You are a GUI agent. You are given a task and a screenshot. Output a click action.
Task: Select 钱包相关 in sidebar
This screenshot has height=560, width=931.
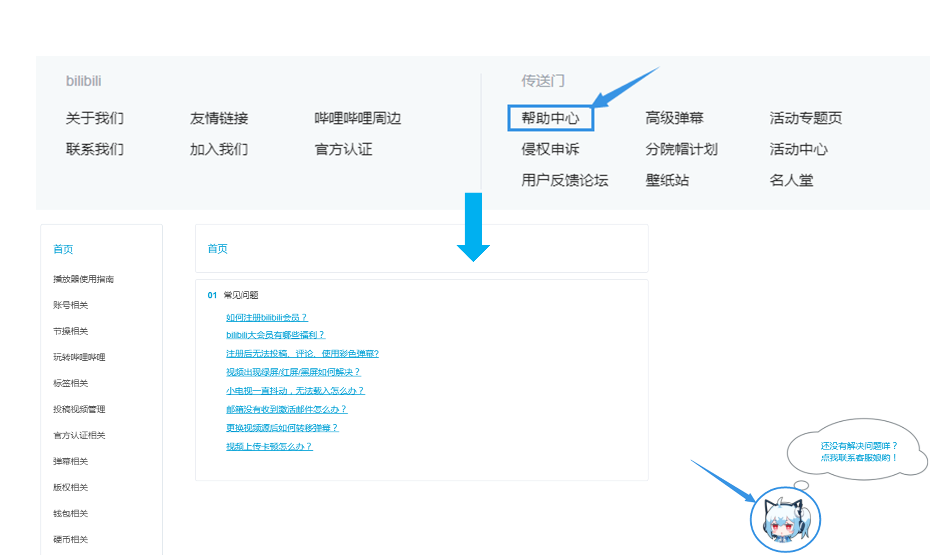pos(71,513)
